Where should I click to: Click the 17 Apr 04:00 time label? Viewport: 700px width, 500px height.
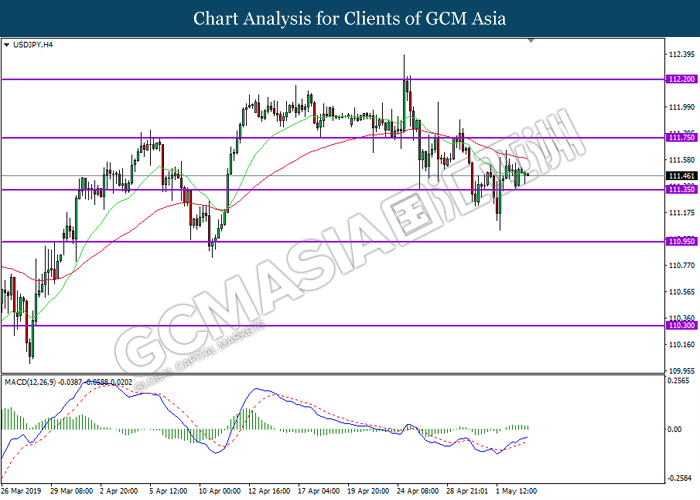(319, 491)
